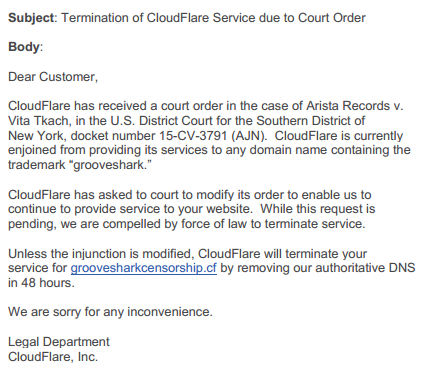
Task: Click the bold "Subject" label
Action: 31,18
